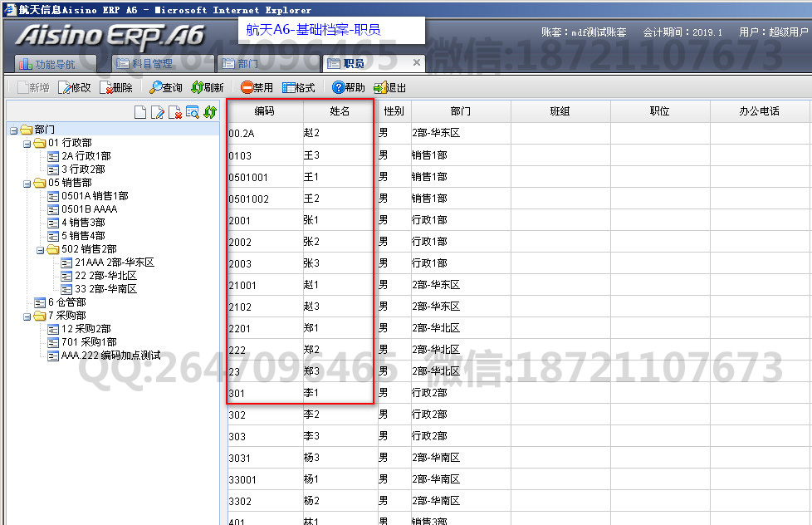Close the 职员 tab

416,62
